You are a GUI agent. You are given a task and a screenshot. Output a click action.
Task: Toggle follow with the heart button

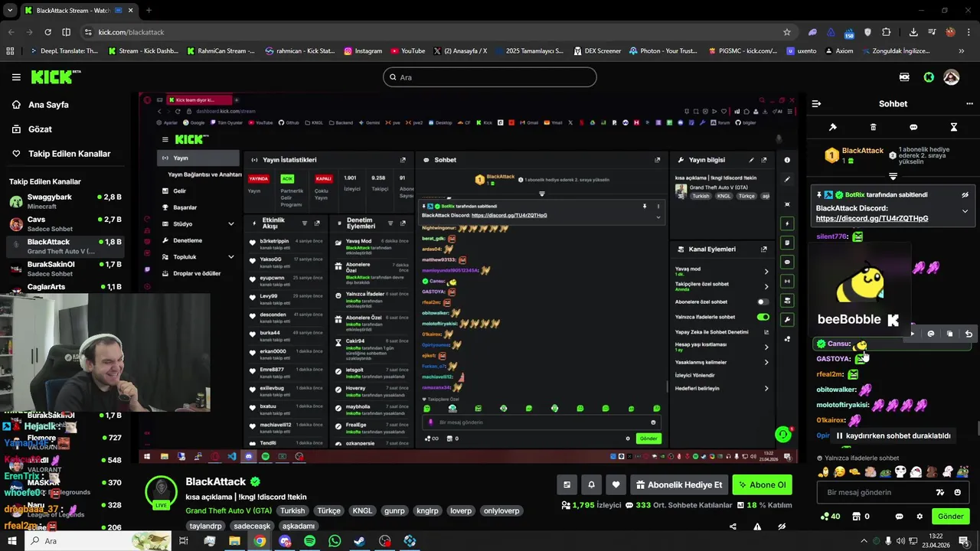616,484
